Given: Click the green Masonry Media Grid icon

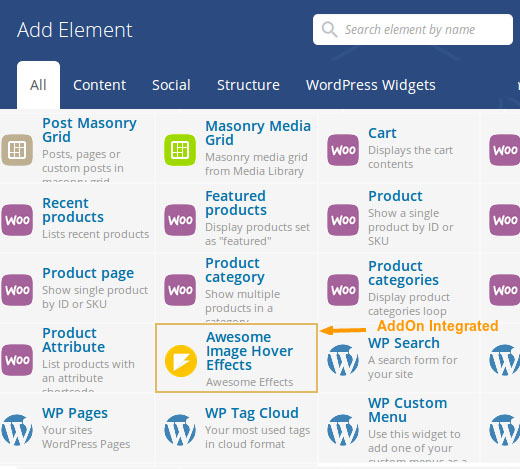Looking at the screenshot, I should point(180,150).
